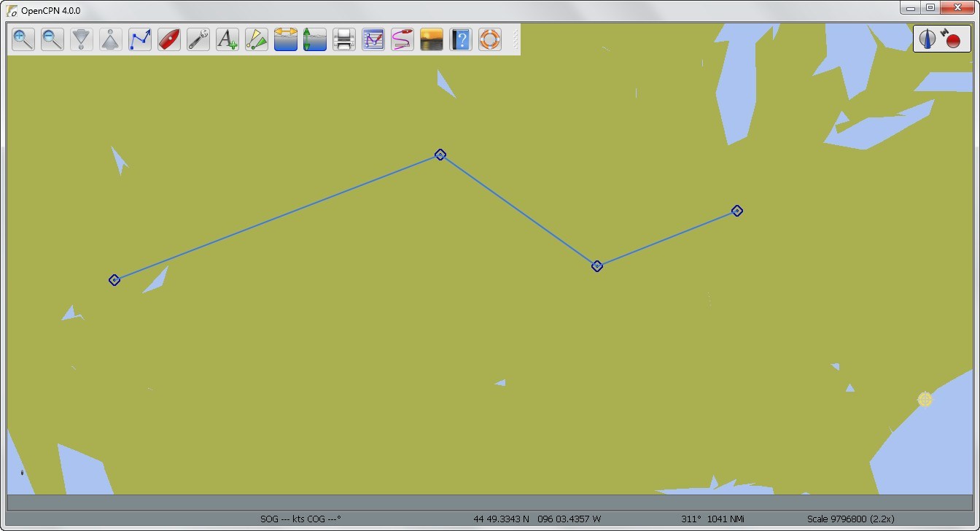Start the Create Route tool
Image resolution: width=980 pixels, height=531 pixels.
click(x=140, y=39)
